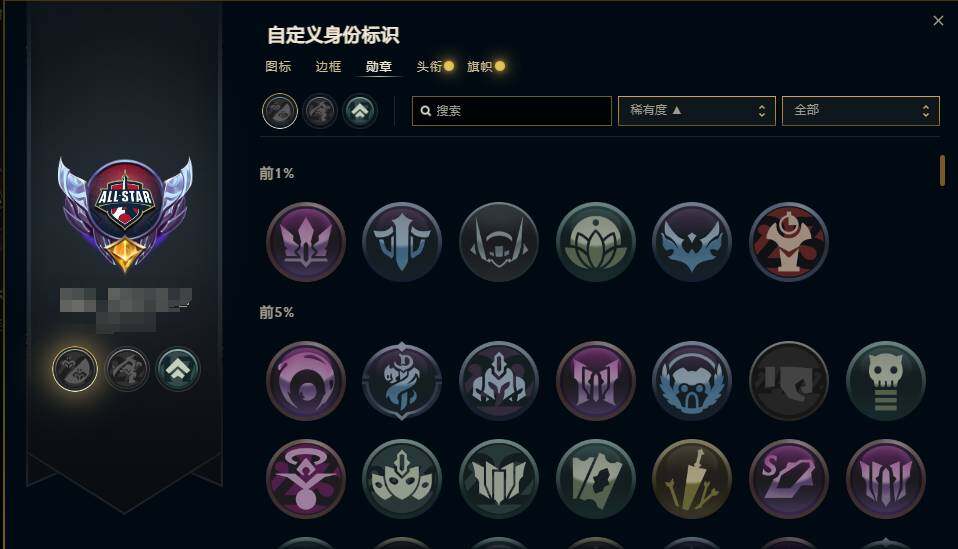Choose the lotus flower badge
The width and height of the screenshot is (958, 549).
pos(596,242)
